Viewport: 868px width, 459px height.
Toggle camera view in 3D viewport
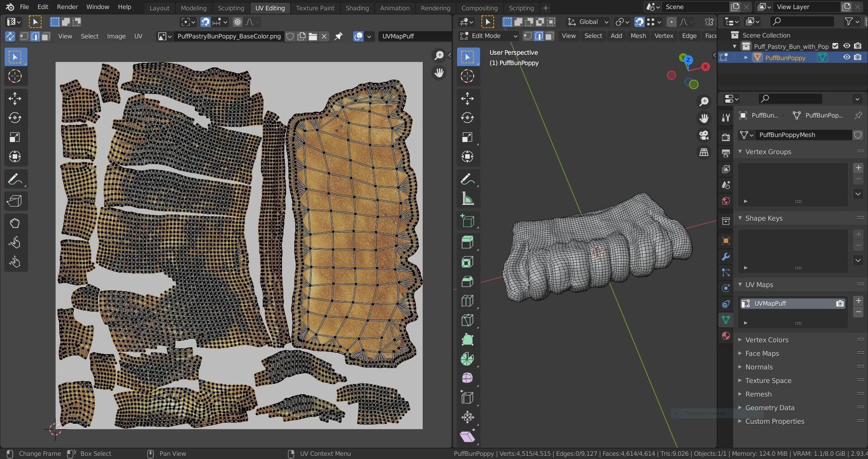[704, 135]
